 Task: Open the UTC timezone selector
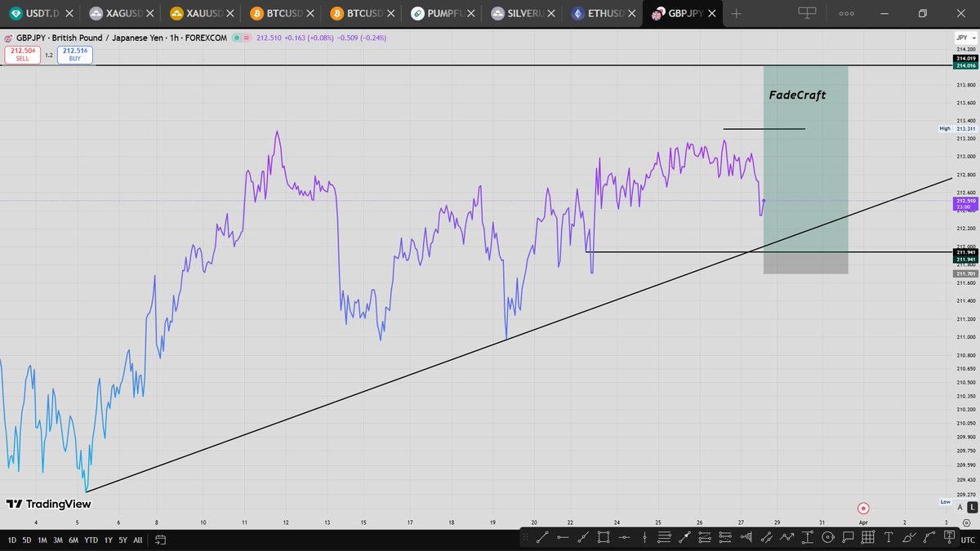point(967,540)
